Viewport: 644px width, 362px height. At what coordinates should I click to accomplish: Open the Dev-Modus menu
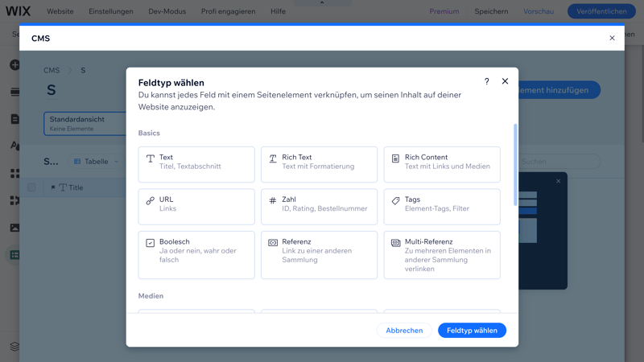tap(168, 11)
